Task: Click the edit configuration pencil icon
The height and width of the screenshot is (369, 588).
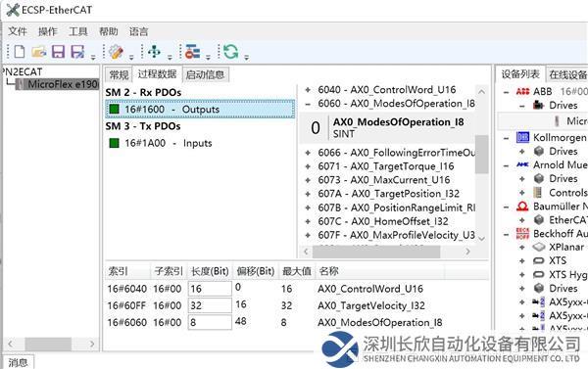Action: coord(116,51)
